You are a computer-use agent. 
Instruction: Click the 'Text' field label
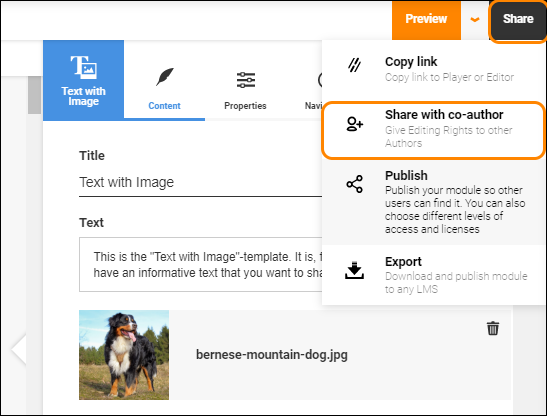[x=91, y=223]
